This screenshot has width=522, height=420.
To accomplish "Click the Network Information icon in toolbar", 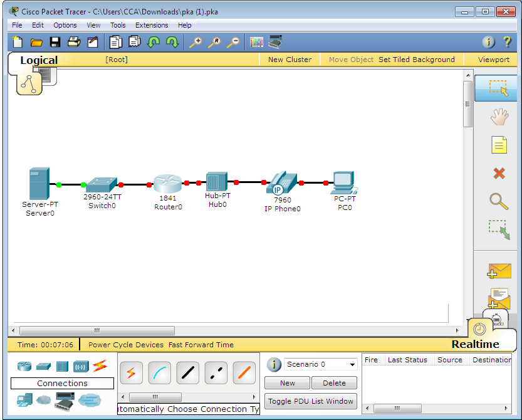I will (x=488, y=42).
